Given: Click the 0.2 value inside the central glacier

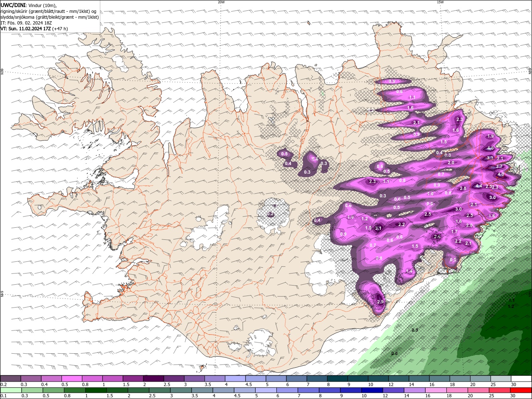Looking at the screenshot, I should click(x=270, y=214).
